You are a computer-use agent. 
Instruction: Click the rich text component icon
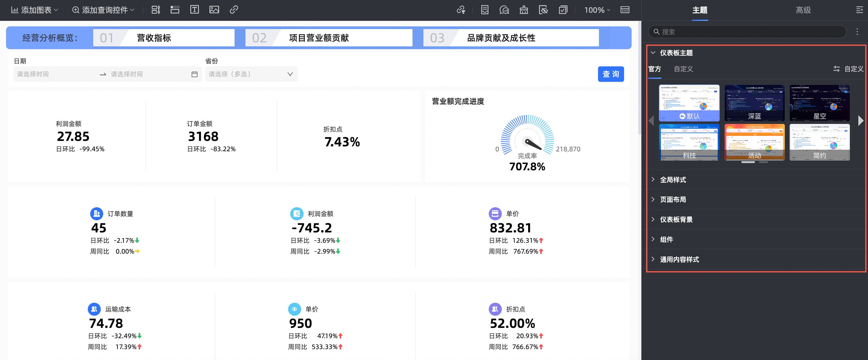tap(194, 10)
